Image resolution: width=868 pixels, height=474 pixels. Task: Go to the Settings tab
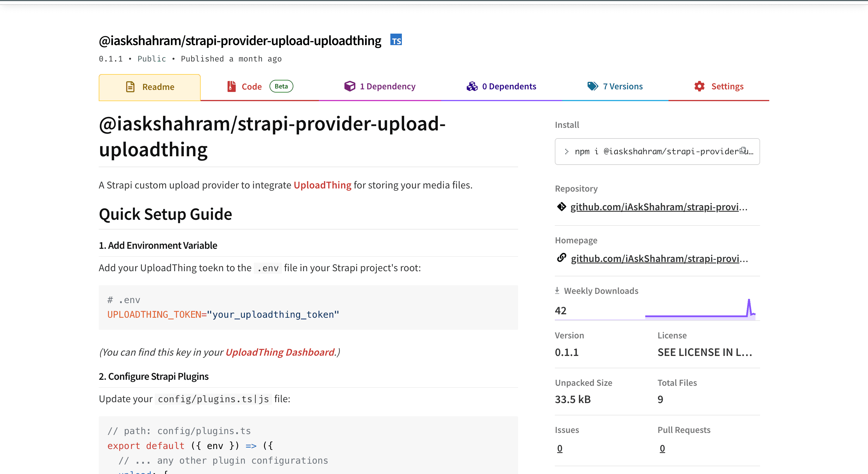tap(719, 87)
